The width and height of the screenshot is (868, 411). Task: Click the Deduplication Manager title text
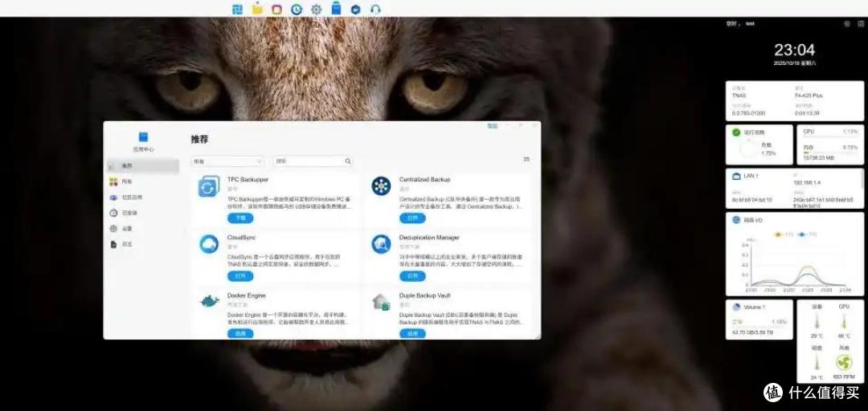(429, 238)
